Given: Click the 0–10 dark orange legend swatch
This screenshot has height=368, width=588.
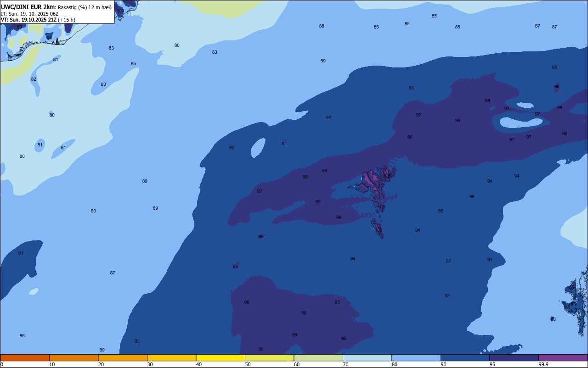Looking at the screenshot, I should point(25,357).
